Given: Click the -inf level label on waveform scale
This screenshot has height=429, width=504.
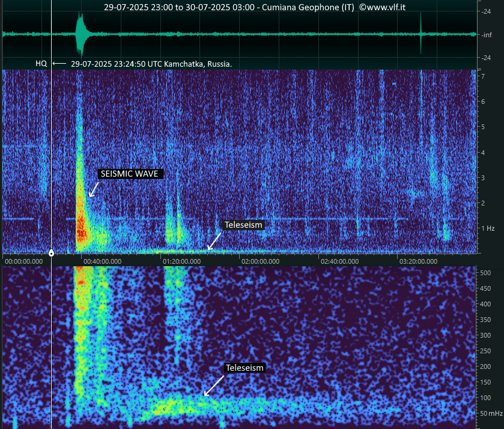Looking at the screenshot, I should [x=487, y=35].
